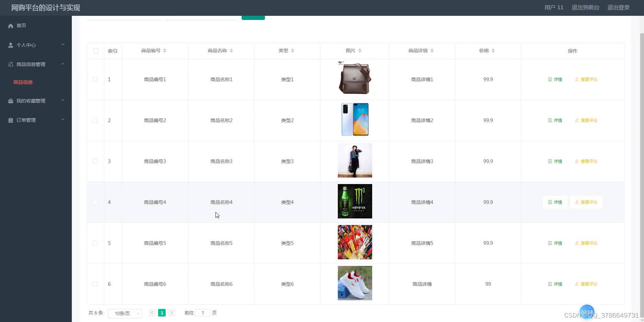
Task: Open 查看评论 for 商品名称6
Action: [586, 284]
